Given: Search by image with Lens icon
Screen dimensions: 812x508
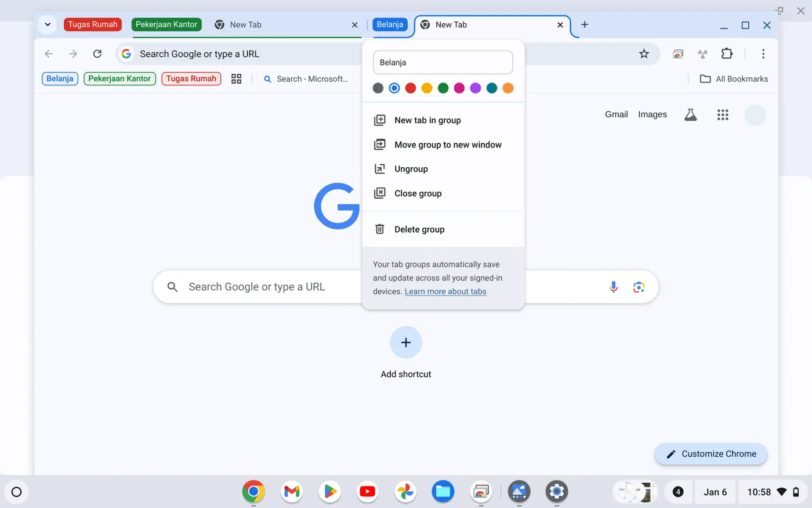Looking at the screenshot, I should click(x=639, y=287).
